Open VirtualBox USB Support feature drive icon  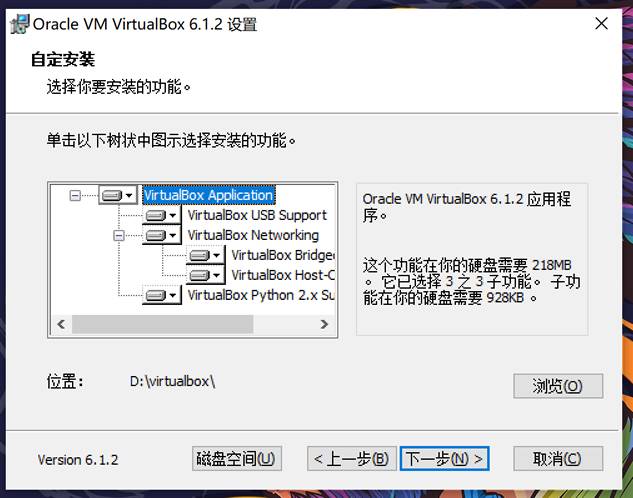(x=161, y=215)
